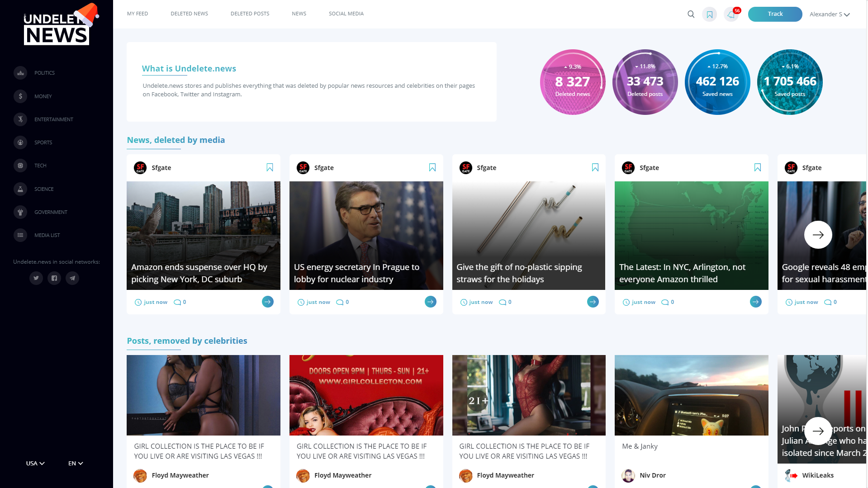Bookmark the US energy secretary article
Viewport: 868px width, 488px height.
432,168
